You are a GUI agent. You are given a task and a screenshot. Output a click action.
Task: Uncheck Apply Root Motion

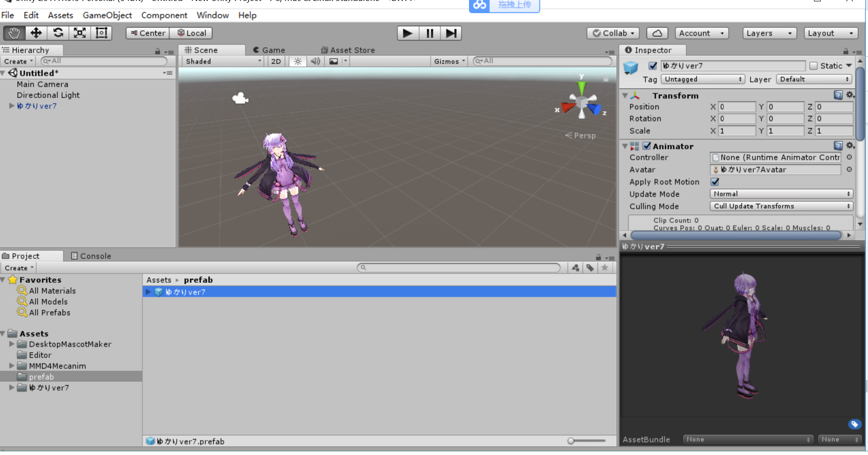(715, 182)
